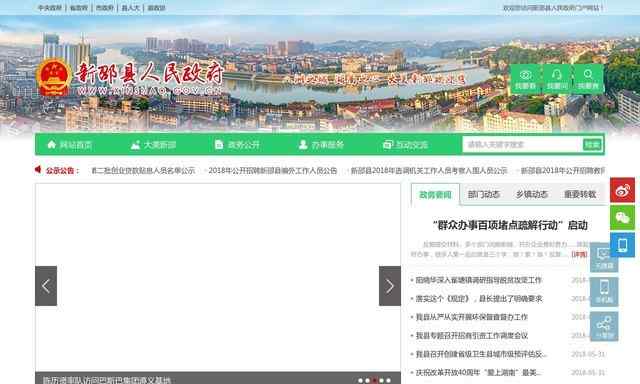The width and height of the screenshot is (640, 384).
Task: Open 互动交流 in the navigation bar
Action: 411,145
